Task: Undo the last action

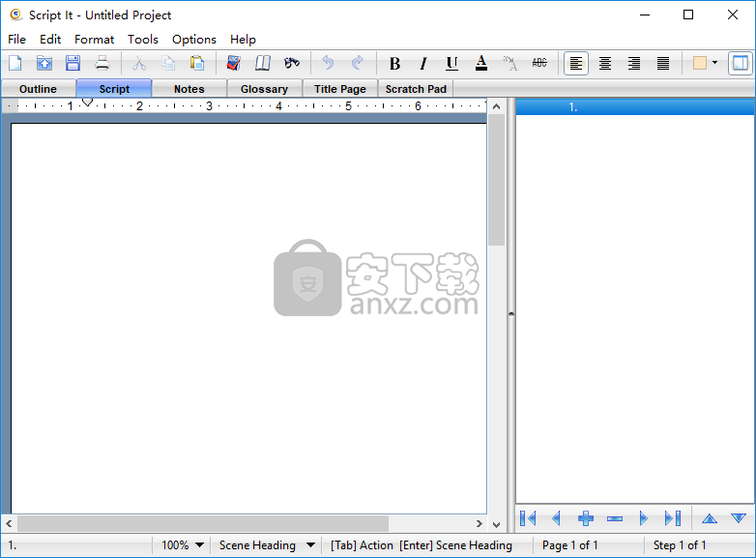Action: [329, 63]
